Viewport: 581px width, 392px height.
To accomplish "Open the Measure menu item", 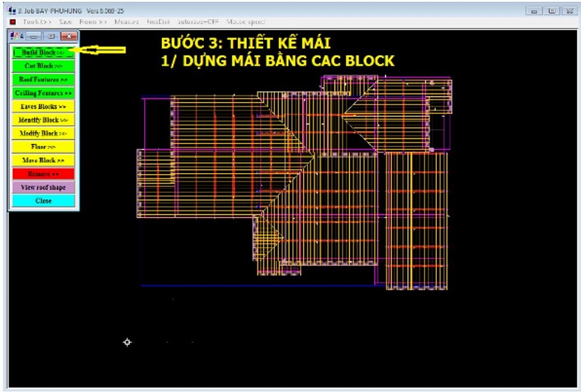I will [x=126, y=22].
